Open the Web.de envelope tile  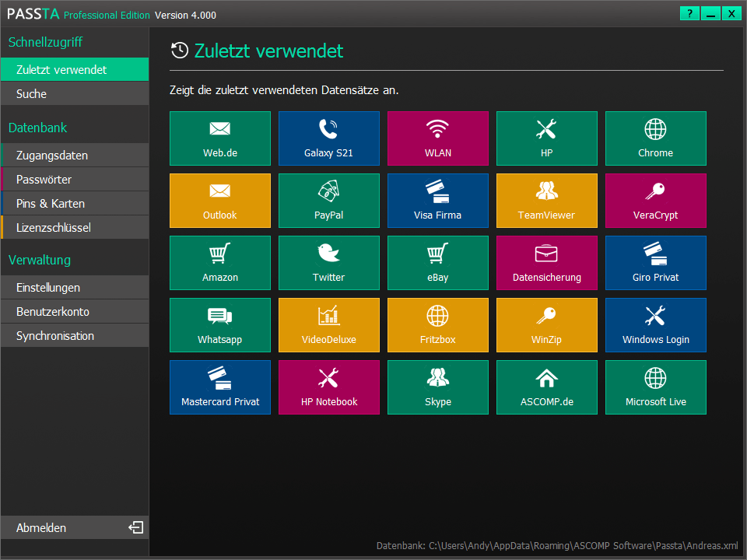pos(220,138)
